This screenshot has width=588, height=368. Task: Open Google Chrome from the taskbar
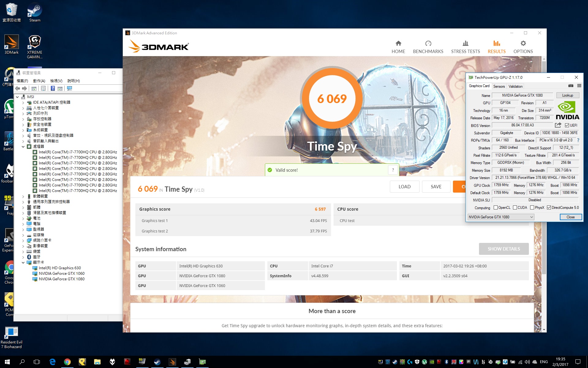67,362
